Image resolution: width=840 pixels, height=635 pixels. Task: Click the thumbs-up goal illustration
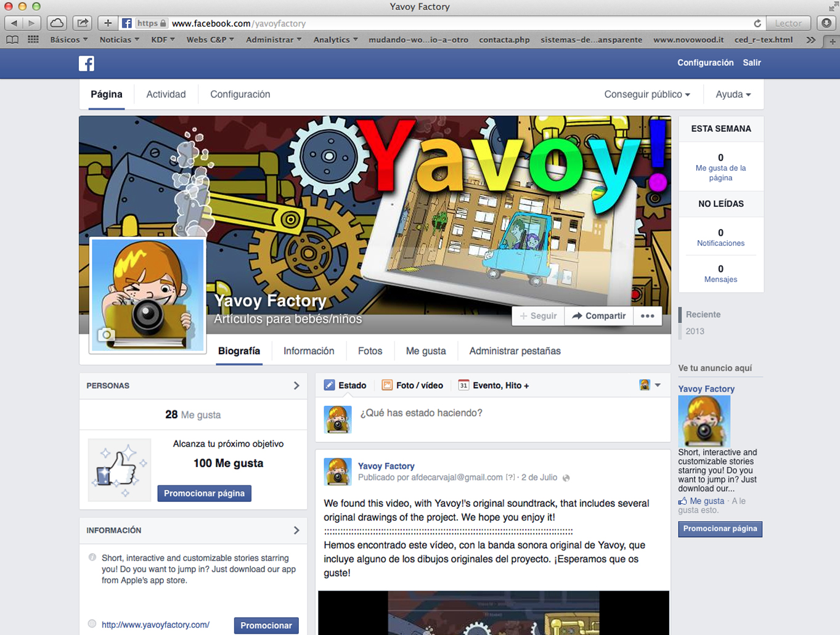[x=119, y=469]
